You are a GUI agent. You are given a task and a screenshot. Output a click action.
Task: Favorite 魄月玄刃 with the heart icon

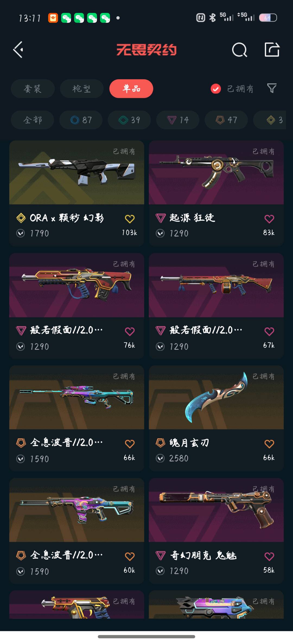pos(269,444)
